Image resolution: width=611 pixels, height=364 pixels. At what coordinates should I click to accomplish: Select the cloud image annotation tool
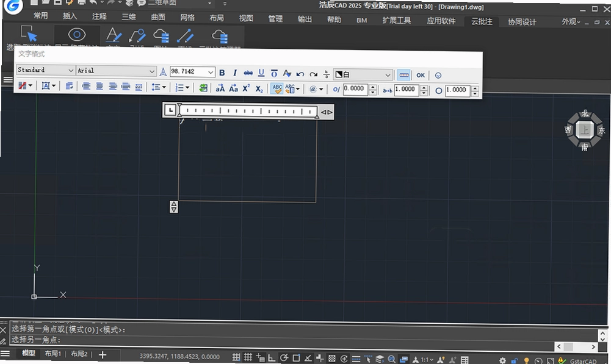coord(161,36)
